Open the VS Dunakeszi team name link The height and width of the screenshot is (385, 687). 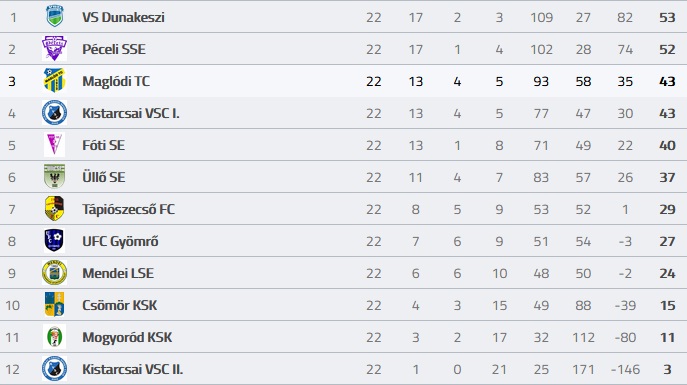pyautogui.click(x=123, y=17)
